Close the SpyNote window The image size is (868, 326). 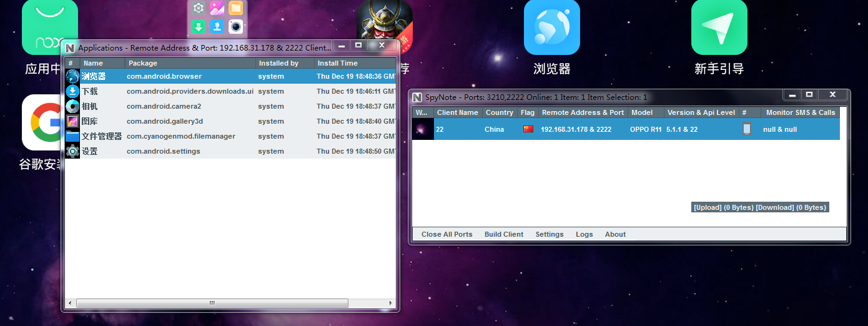click(832, 94)
